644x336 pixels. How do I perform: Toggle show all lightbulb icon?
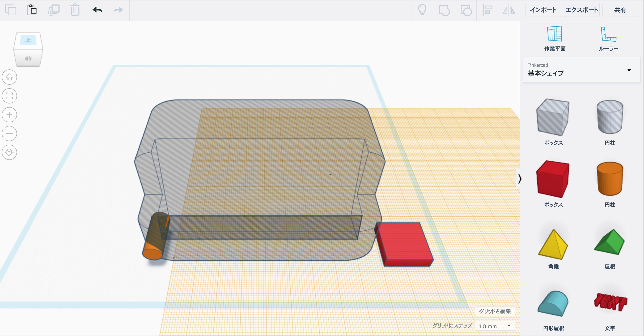pyautogui.click(x=422, y=10)
